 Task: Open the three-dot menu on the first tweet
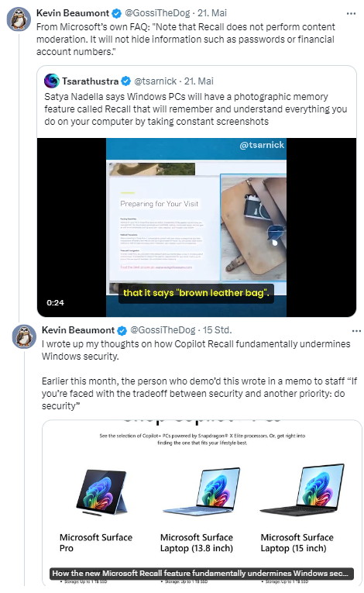click(351, 14)
